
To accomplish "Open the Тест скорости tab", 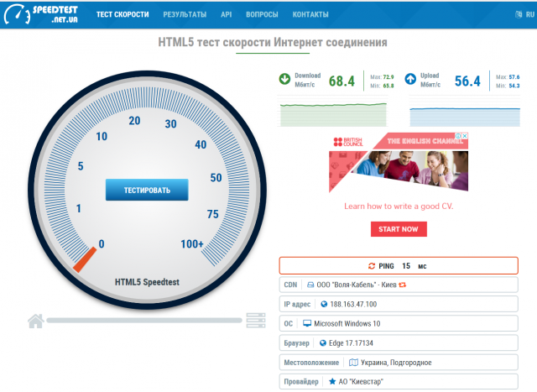I will tap(123, 15).
